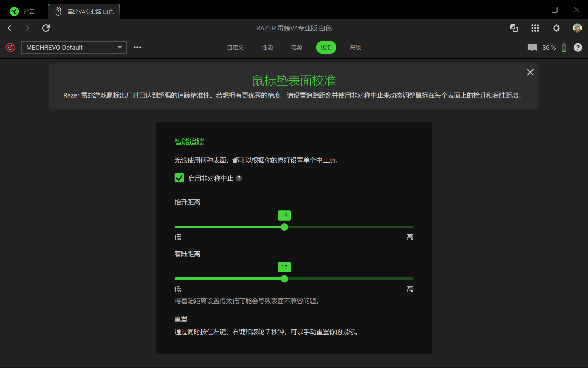Click the 抬升距离 slider handle

(x=284, y=227)
